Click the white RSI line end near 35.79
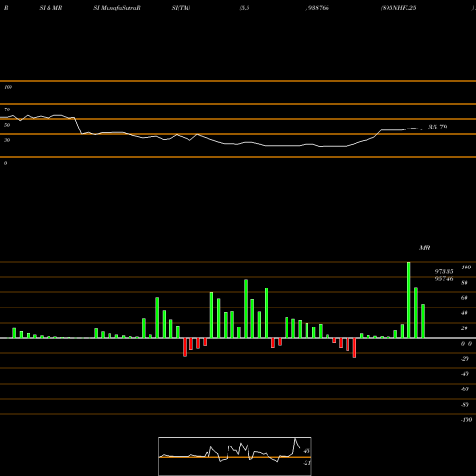Viewport: 476px width, 476px height. (x=421, y=129)
